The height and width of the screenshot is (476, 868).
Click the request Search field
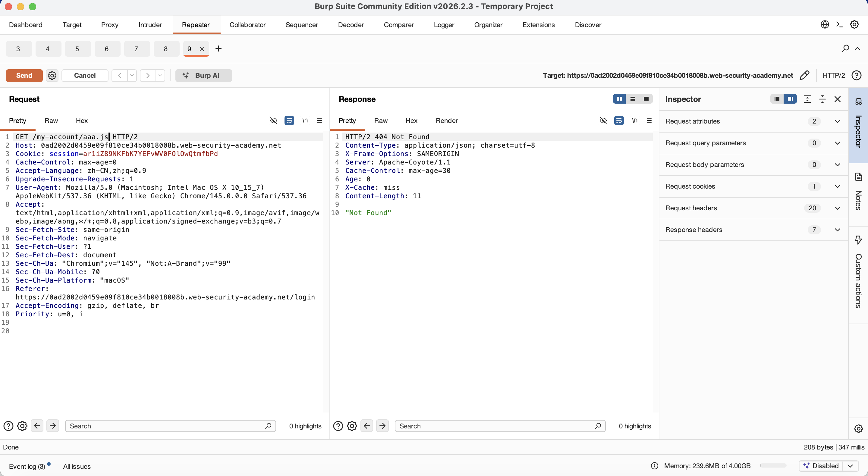(x=171, y=426)
